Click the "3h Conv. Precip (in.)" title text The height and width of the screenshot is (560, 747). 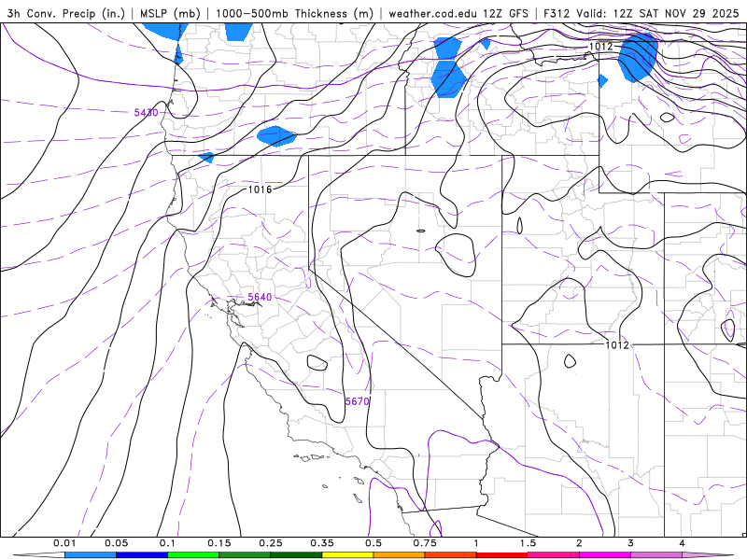65,13
